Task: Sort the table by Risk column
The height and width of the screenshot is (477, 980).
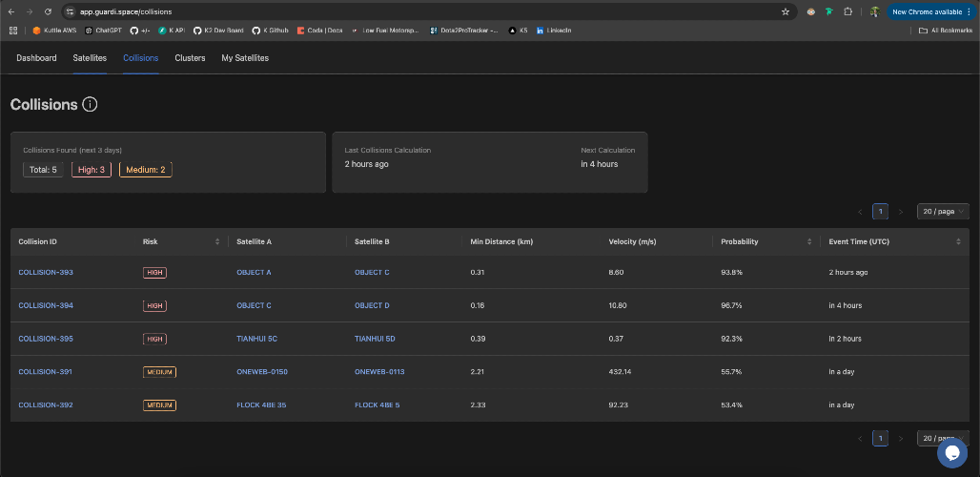Action: click(217, 242)
